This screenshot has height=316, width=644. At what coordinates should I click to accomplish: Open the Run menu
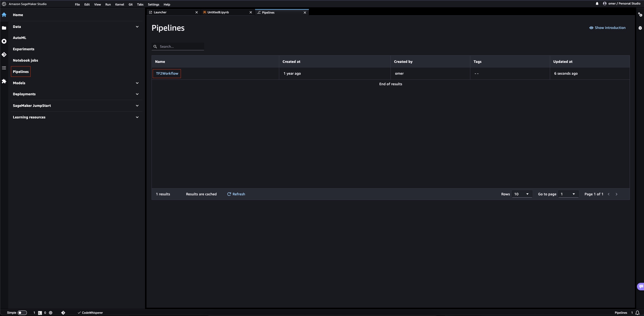(x=108, y=5)
